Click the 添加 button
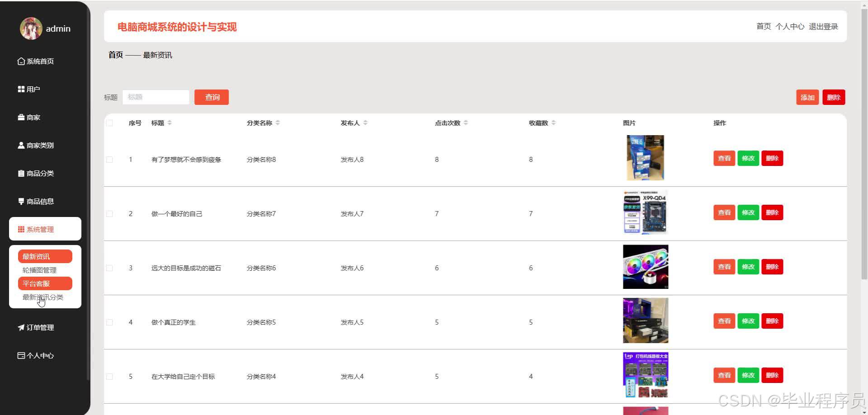868x415 pixels. point(807,97)
